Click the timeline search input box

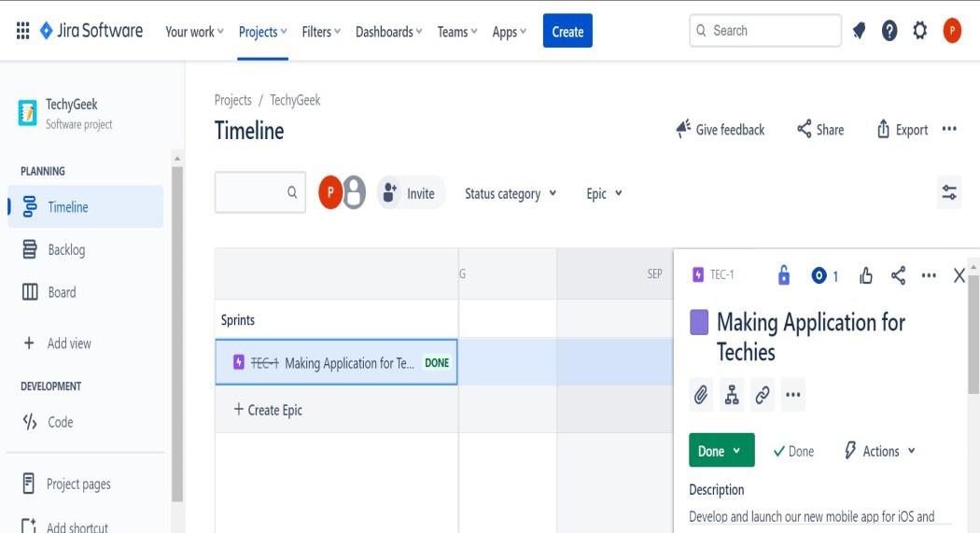click(x=260, y=192)
